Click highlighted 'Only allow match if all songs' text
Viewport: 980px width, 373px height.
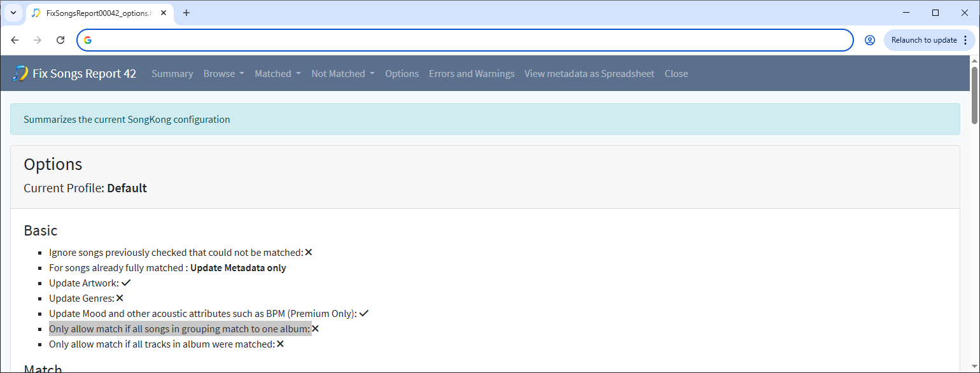[179, 329]
